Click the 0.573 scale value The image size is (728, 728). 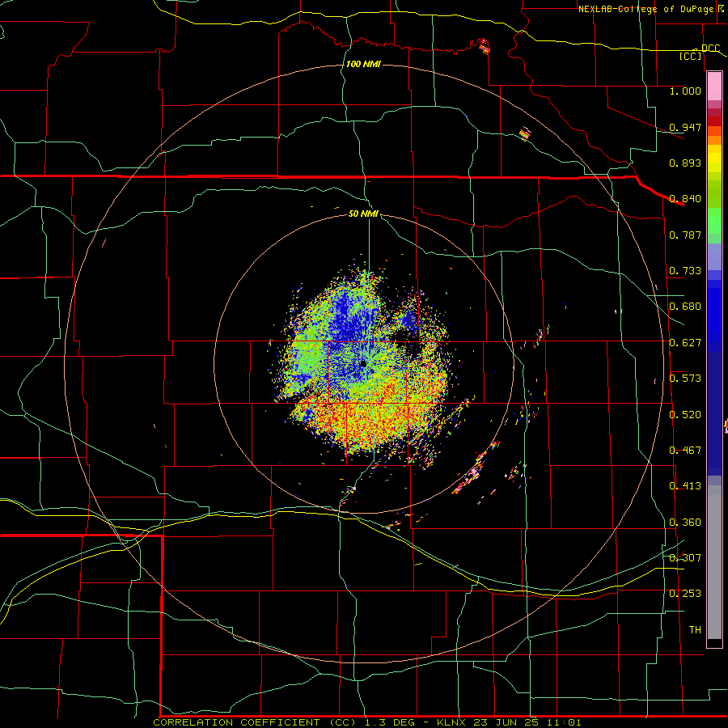[x=685, y=379]
